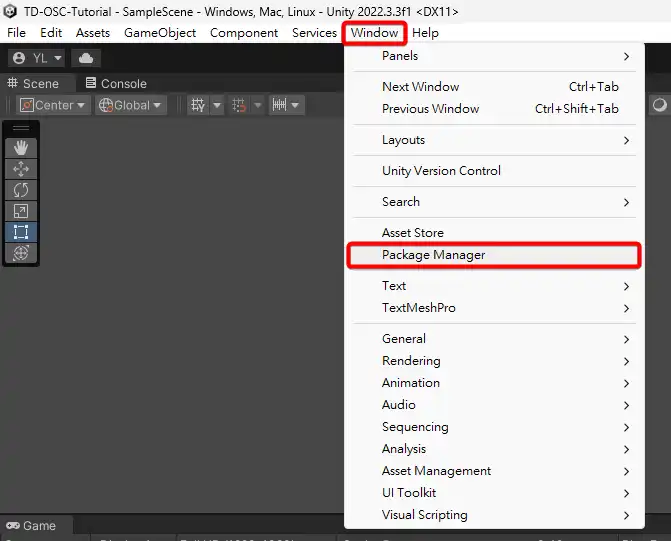Select the Rotate tool

tap(21, 190)
